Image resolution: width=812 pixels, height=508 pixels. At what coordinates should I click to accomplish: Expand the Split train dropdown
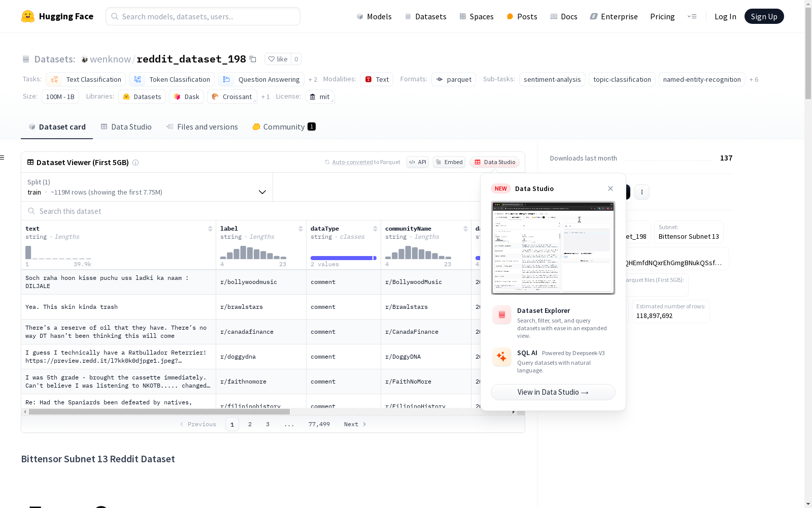147,187
